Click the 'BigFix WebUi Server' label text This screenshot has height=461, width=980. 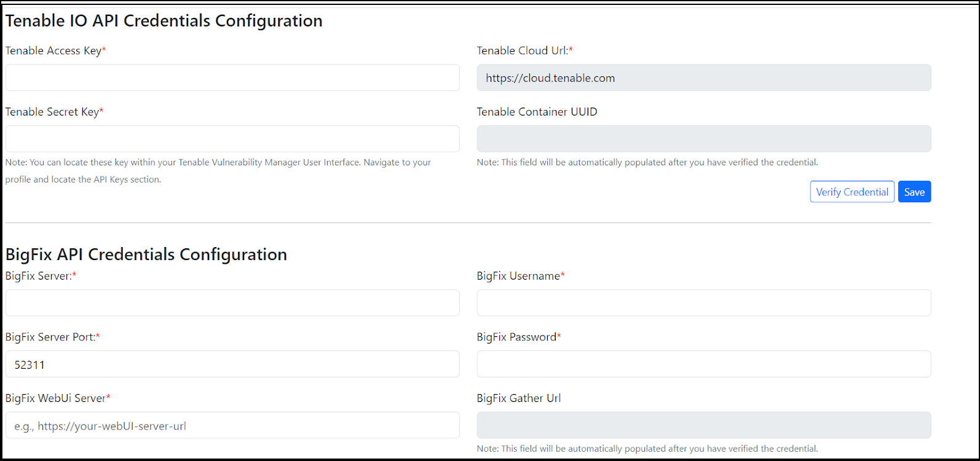coord(55,398)
